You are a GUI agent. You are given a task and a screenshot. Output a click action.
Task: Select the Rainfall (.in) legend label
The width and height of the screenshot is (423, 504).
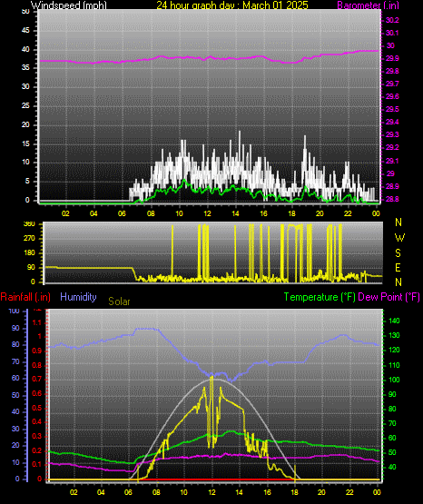click(25, 297)
